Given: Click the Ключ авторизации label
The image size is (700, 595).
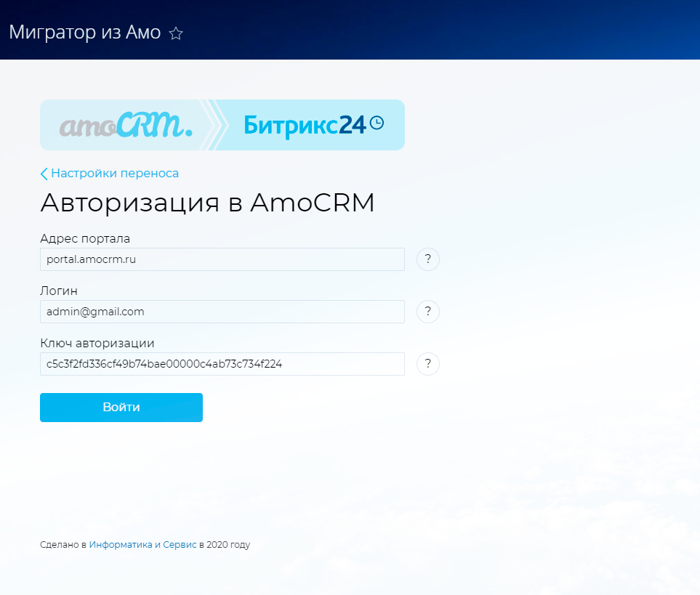Looking at the screenshot, I should pos(97,343).
